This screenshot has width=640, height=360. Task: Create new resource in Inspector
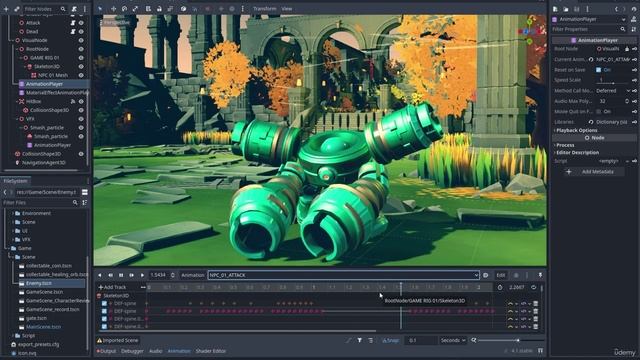555,9
